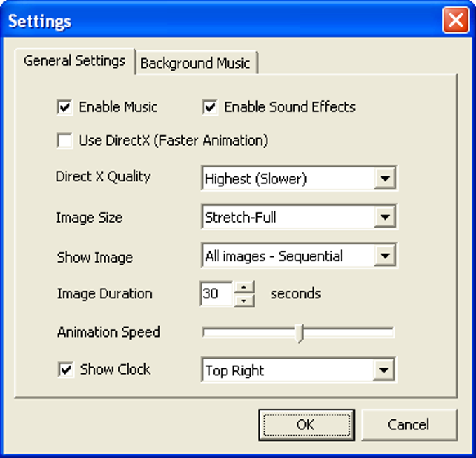The width and height of the screenshot is (476, 458).
Task: Expand the Top Right clock position dropdown arrow
Action: click(384, 370)
